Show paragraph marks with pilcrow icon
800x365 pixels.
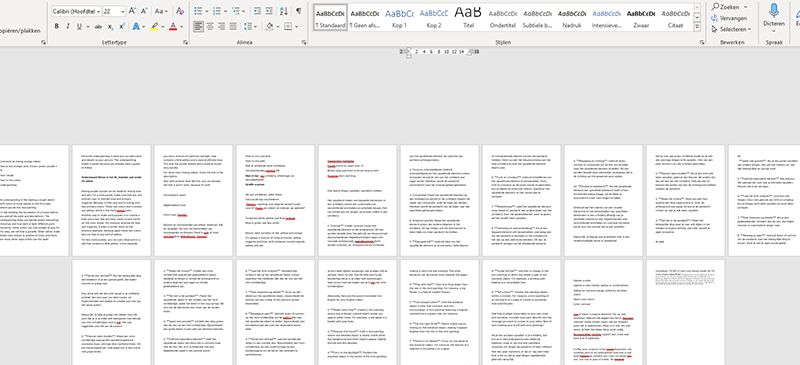pyautogui.click(x=298, y=11)
